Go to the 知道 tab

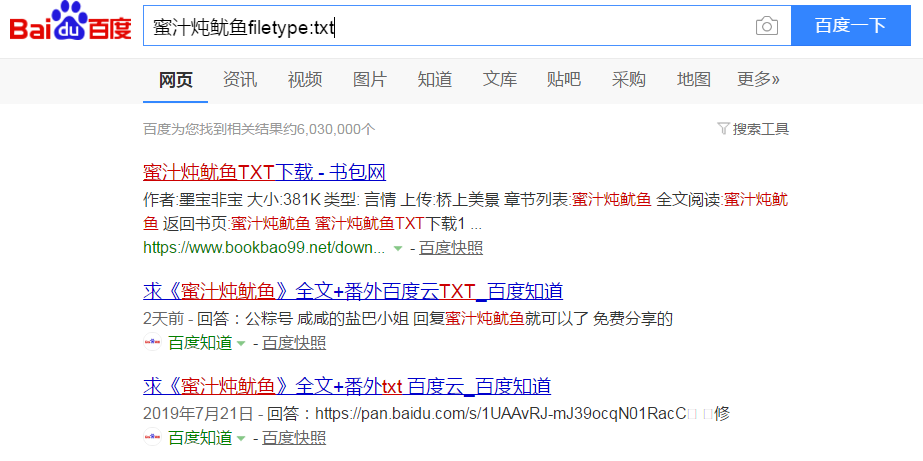pos(434,79)
